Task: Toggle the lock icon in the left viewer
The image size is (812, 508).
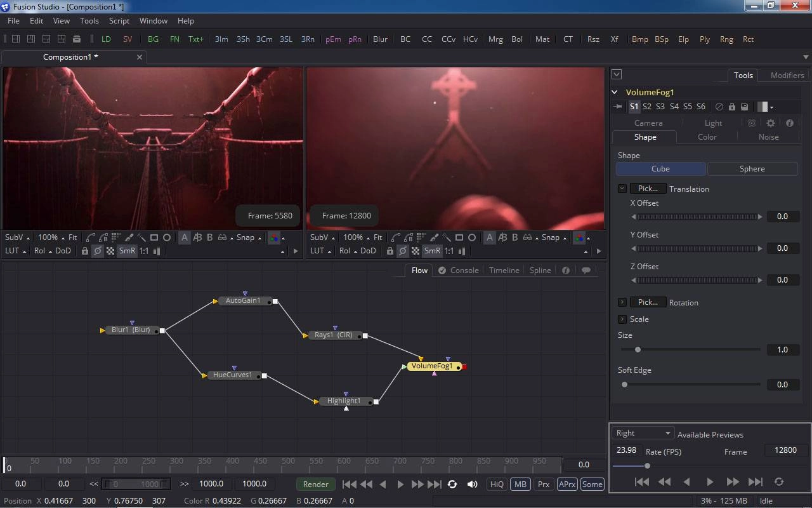Action: coord(84,251)
